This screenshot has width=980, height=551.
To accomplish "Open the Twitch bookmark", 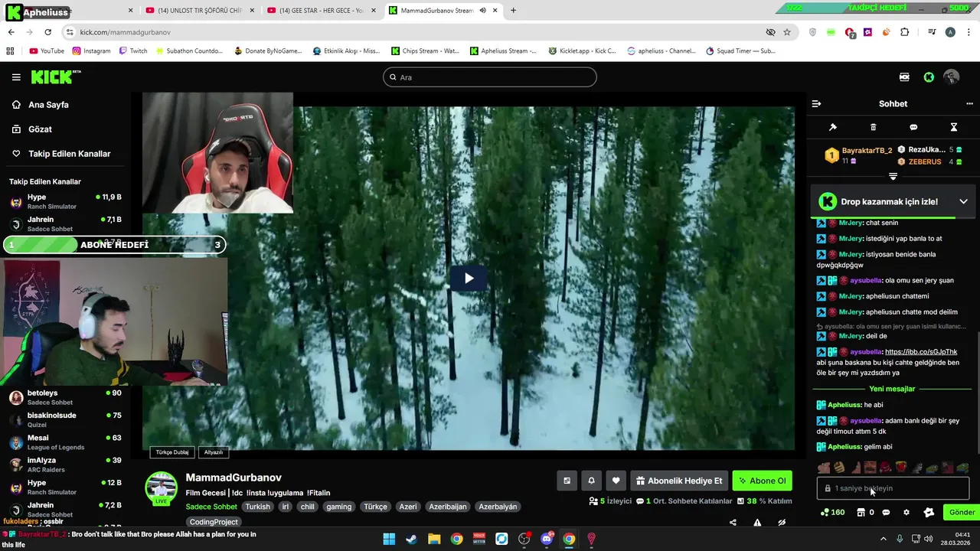I will [133, 51].
